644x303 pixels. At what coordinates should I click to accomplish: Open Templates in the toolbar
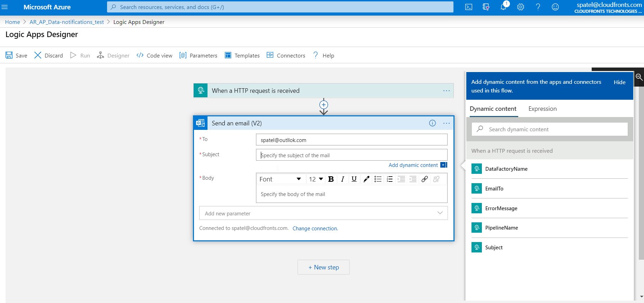(242, 55)
